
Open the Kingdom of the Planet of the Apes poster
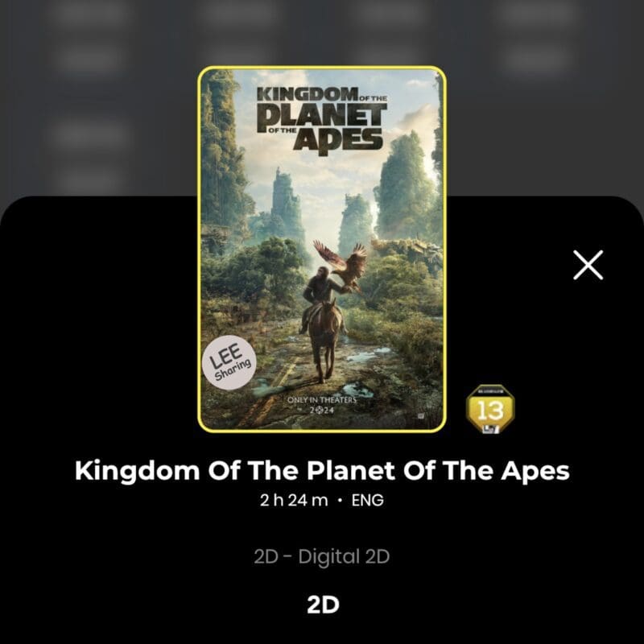tap(322, 249)
